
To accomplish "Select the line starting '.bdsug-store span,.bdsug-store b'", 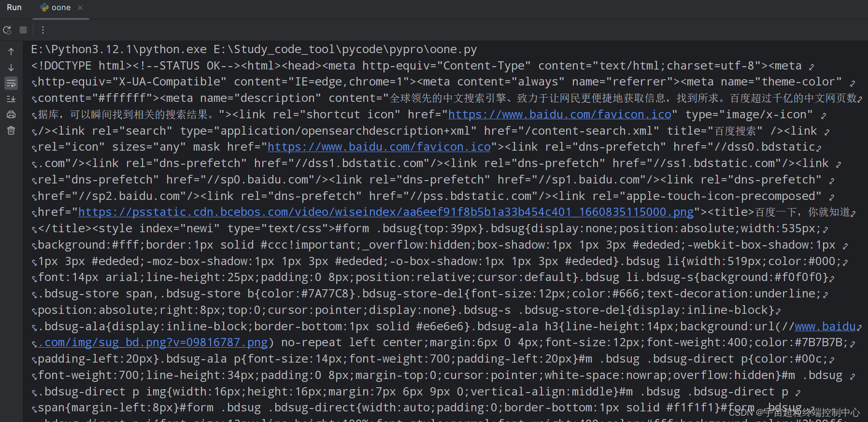I will pos(429,294).
